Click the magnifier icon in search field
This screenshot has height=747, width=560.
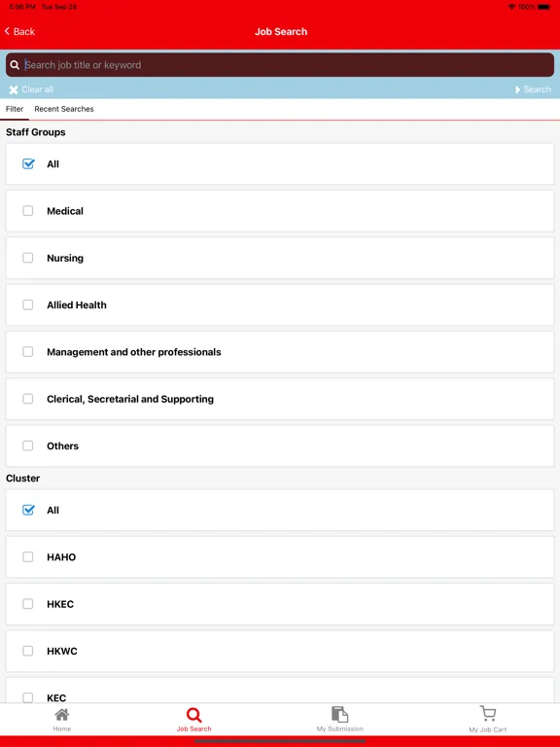pos(15,65)
